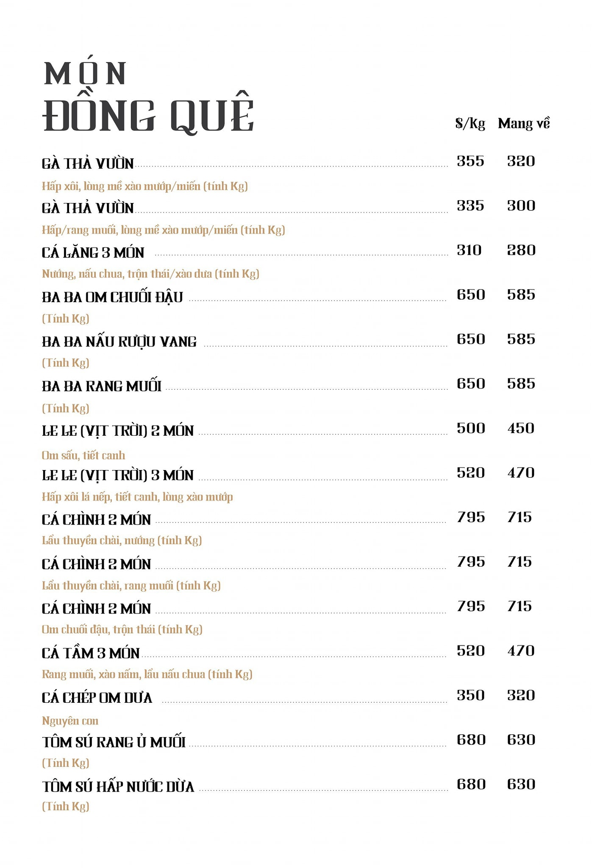Click the 310 price for Cá Lăng
592x868 pixels.
469,250
